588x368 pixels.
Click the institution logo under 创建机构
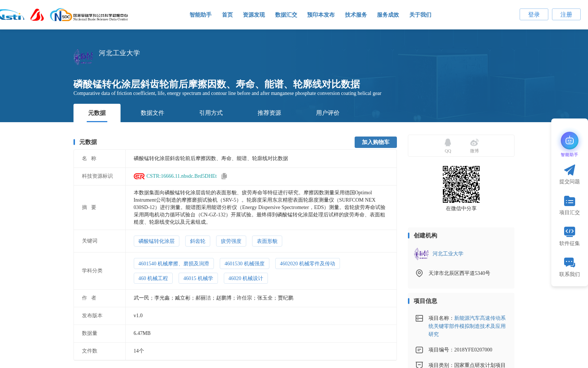pos(421,254)
